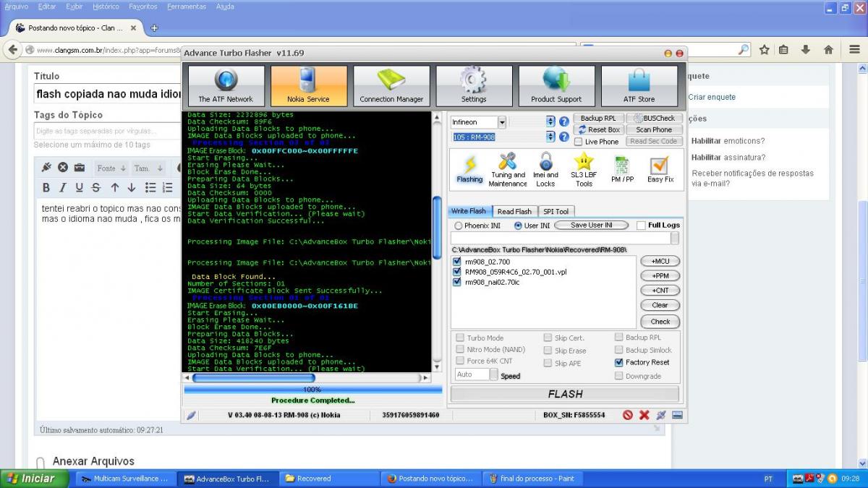
Task: Open the Easy Fix tool
Action: 660,170
